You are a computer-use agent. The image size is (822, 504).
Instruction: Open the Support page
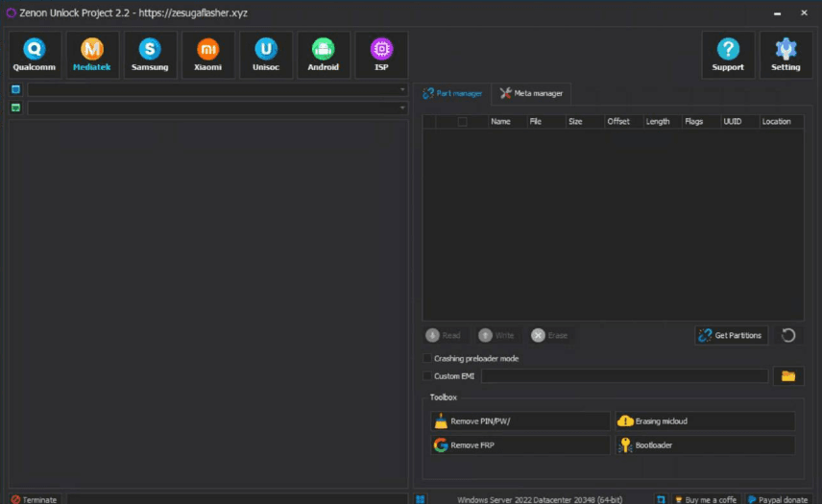(x=728, y=55)
